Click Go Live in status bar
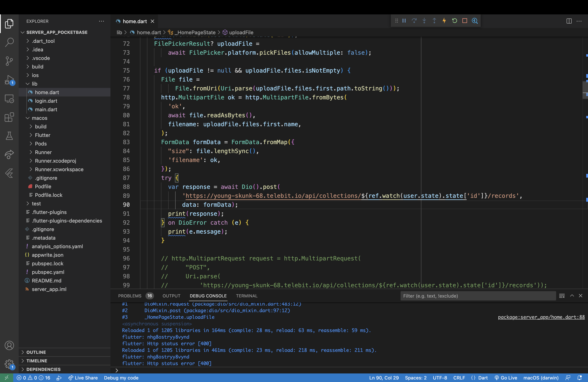588x382 pixels. (506, 378)
